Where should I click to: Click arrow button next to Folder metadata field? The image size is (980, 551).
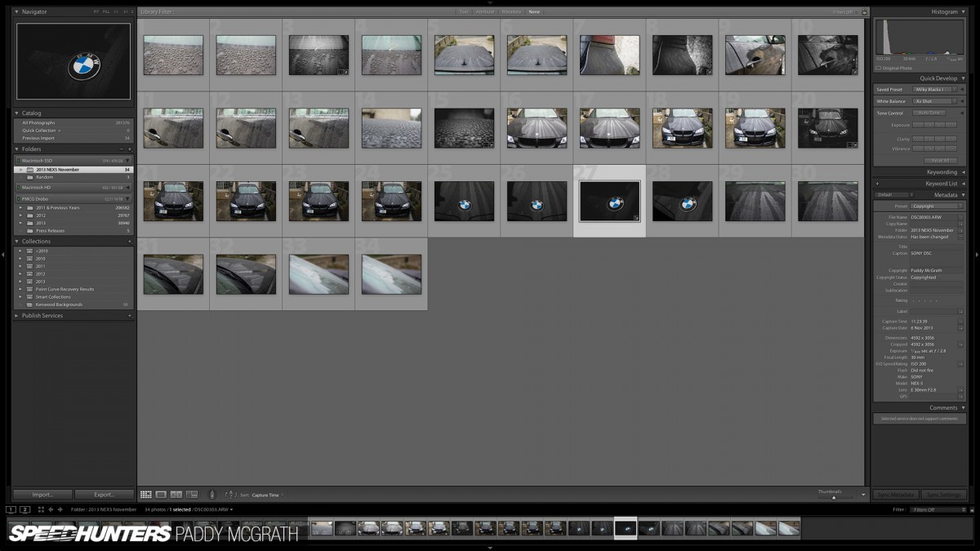(960, 230)
